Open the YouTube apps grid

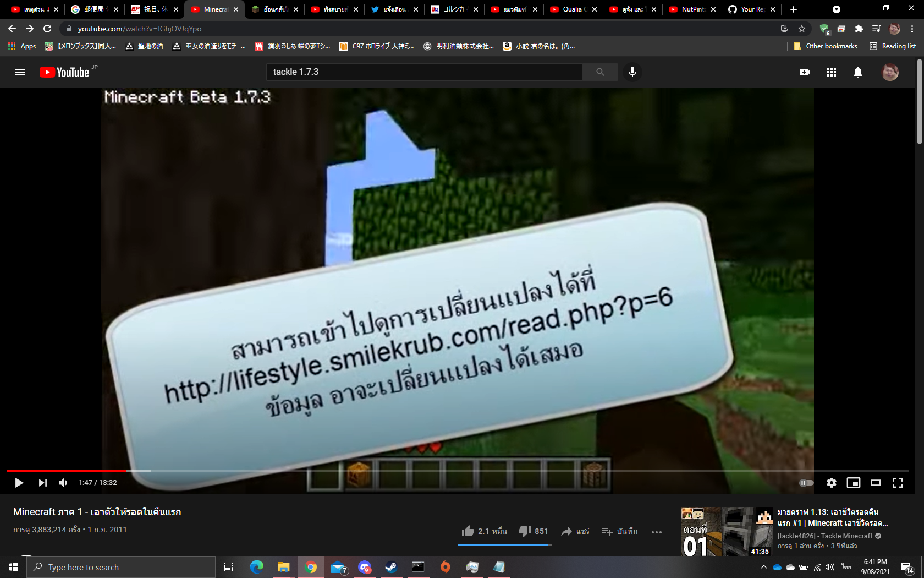[x=832, y=72]
